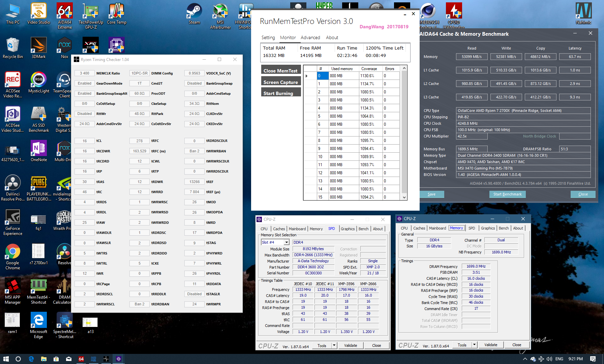The height and width of the screenshot is (364, 604).
Task: Click the 1130.6% coverage cell
Action: pos(370,76)
